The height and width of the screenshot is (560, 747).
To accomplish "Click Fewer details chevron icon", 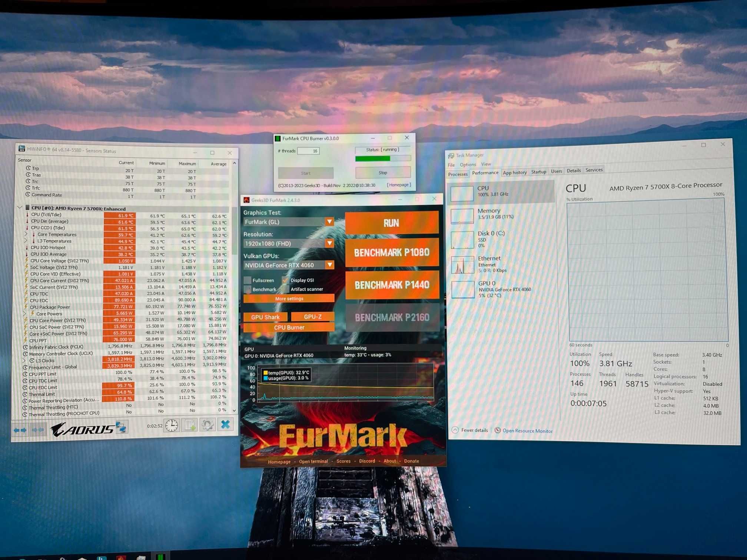I will click(455, 430).
